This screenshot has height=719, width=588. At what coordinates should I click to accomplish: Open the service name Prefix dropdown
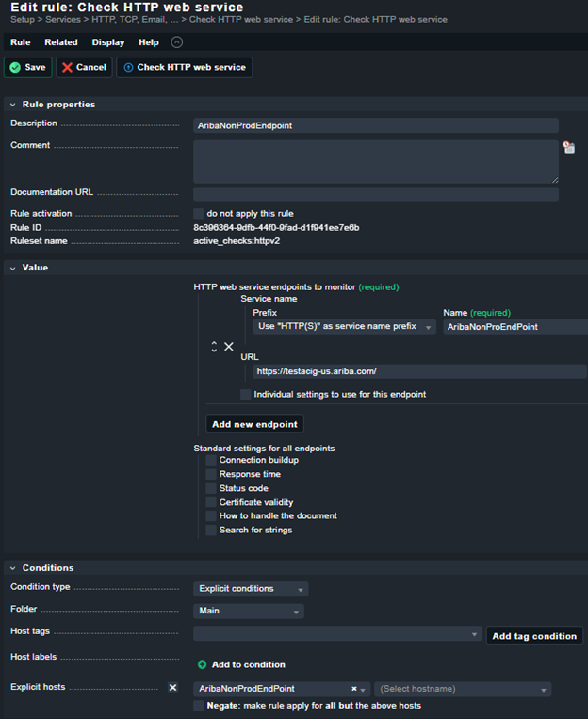tap(345, 327)
